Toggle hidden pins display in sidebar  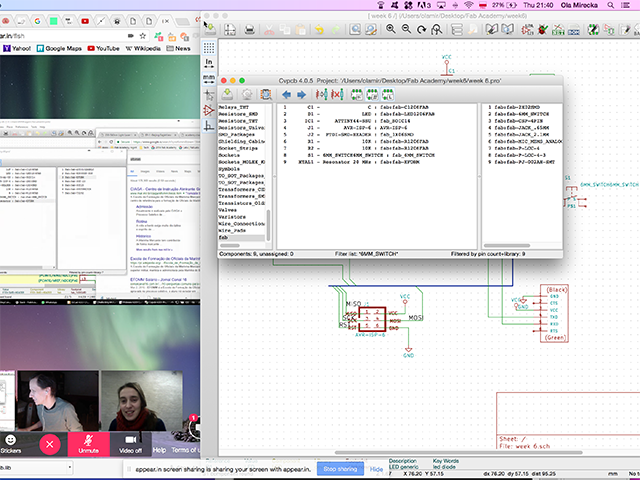coord(209,110)
